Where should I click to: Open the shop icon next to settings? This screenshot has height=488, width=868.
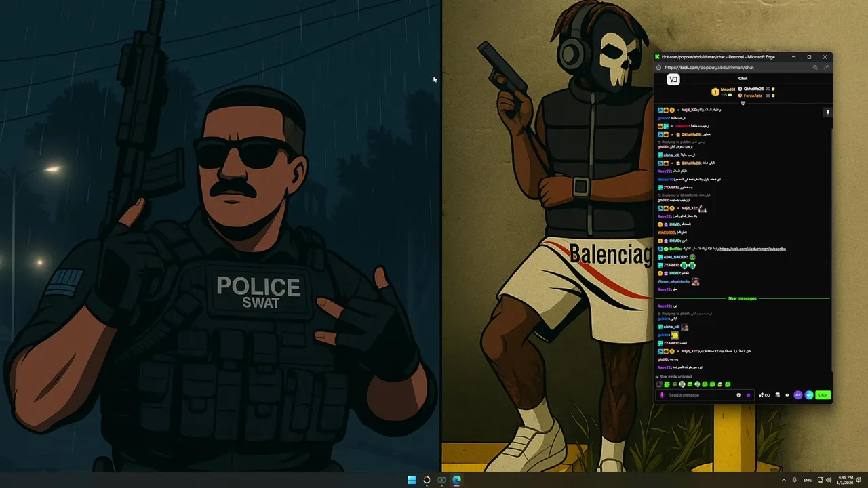(778, 395)
